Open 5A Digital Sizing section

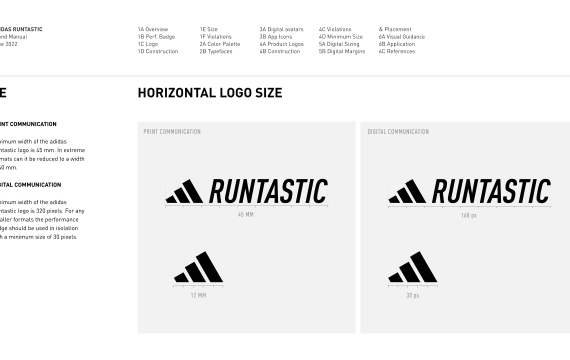339,44
